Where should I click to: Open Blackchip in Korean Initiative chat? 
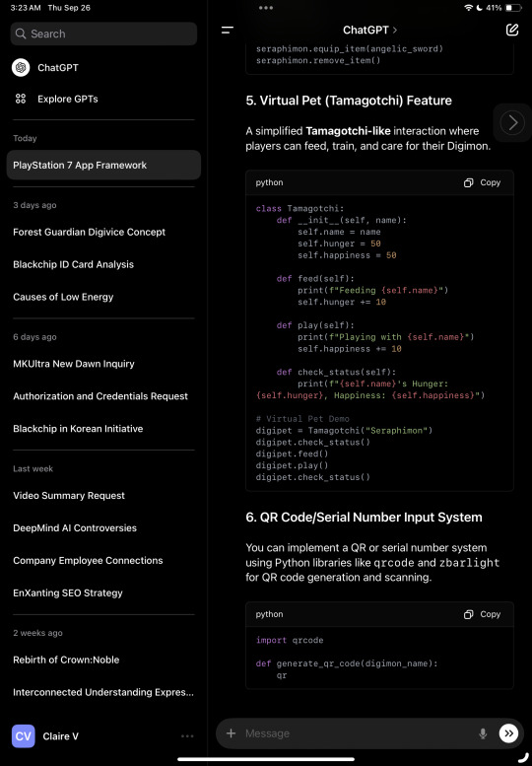[78, 429]
